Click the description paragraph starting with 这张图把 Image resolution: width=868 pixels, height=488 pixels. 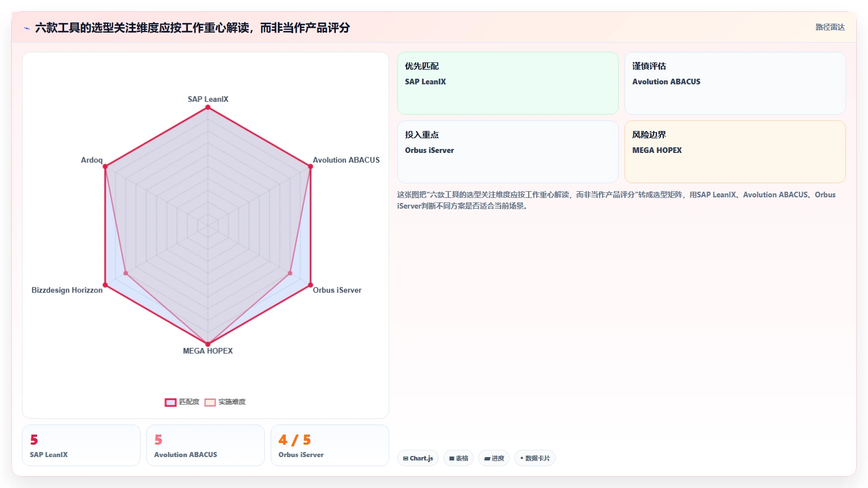pos(616,200)
